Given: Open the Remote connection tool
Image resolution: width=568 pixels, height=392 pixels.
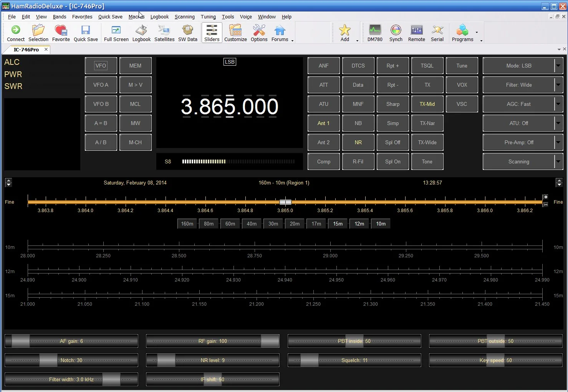Looking at the screenshot, I should [417, 33].
